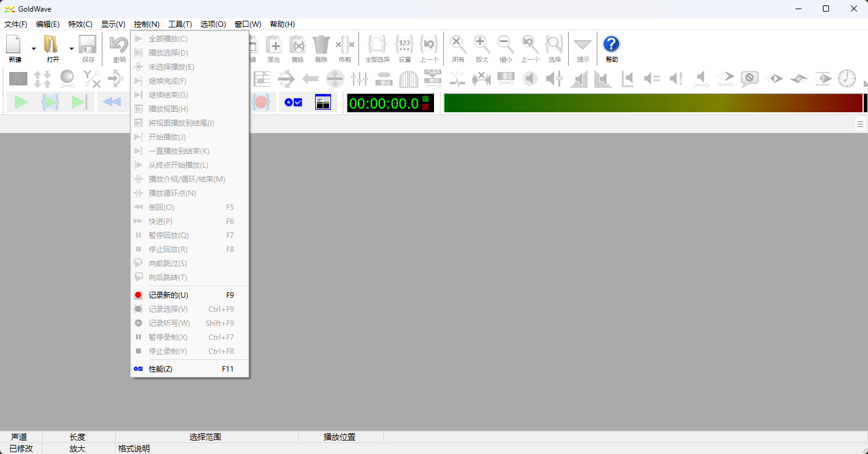
Task: Click the green play all button
Action: [x=21, y=103]
